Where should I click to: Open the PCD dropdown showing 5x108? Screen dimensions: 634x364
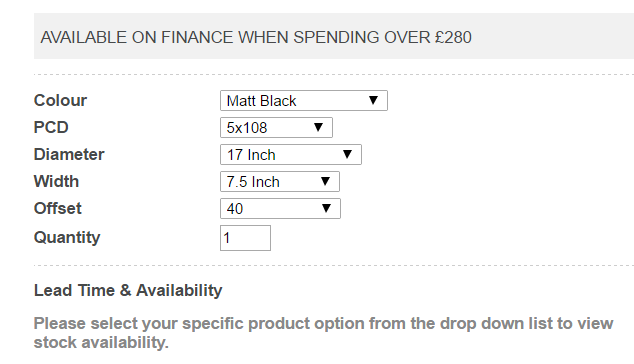pyautogui.click(x=276, y=128)
